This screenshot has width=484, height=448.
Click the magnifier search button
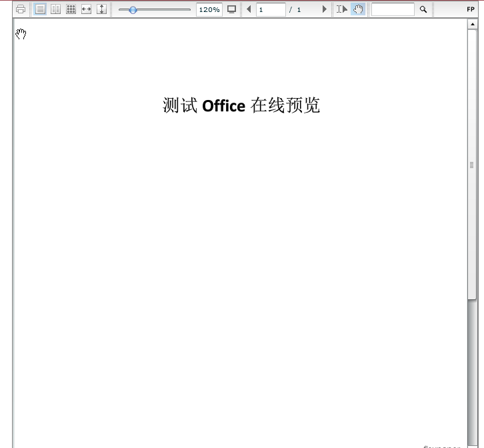(423, 9)
